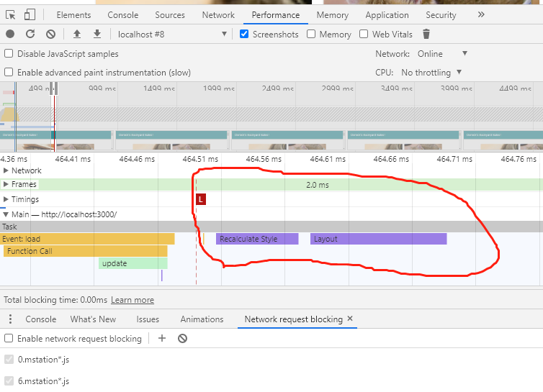This screenshot has width=543, height=392.
Task: Expand the Frames track
Action: [6, 184]
